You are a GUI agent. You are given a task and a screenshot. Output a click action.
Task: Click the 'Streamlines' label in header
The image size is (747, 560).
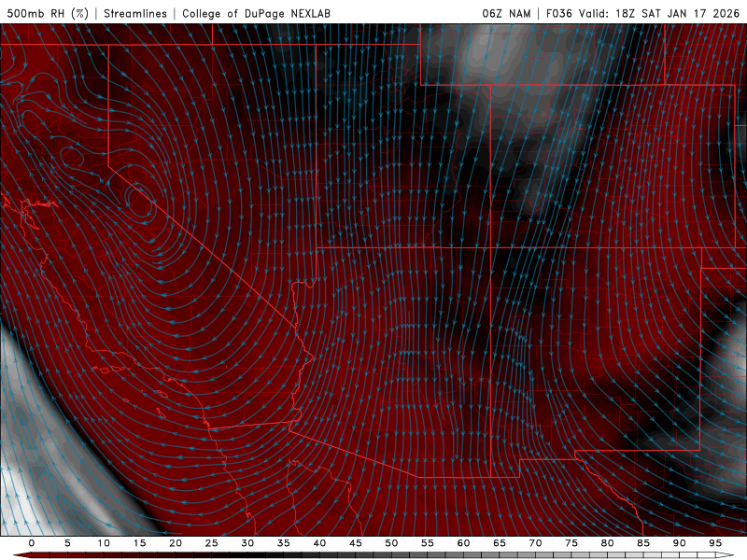(x=135, y=13)
